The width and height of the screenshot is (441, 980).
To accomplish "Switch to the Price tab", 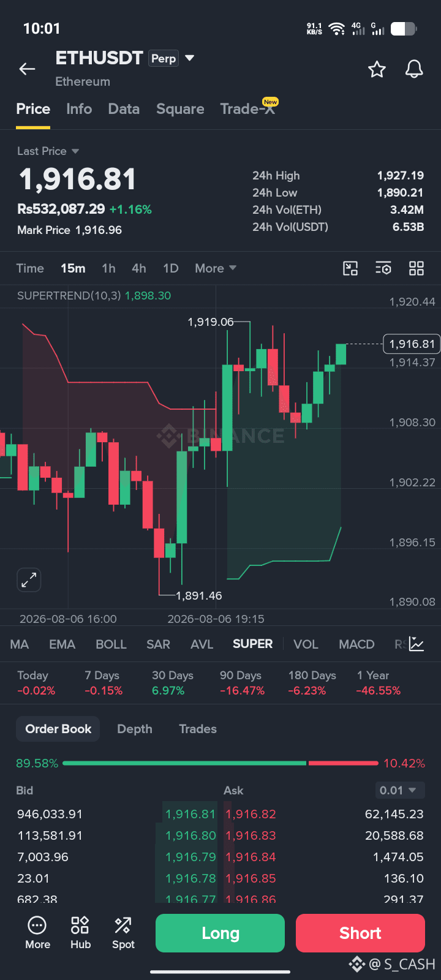I will click(33, 109).
